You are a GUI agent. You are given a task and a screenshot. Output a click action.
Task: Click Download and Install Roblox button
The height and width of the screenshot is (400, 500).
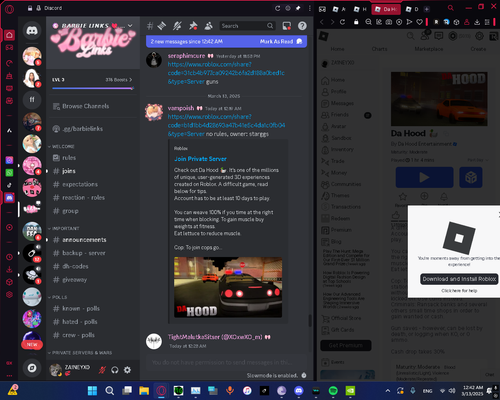[x=459, y=279]
